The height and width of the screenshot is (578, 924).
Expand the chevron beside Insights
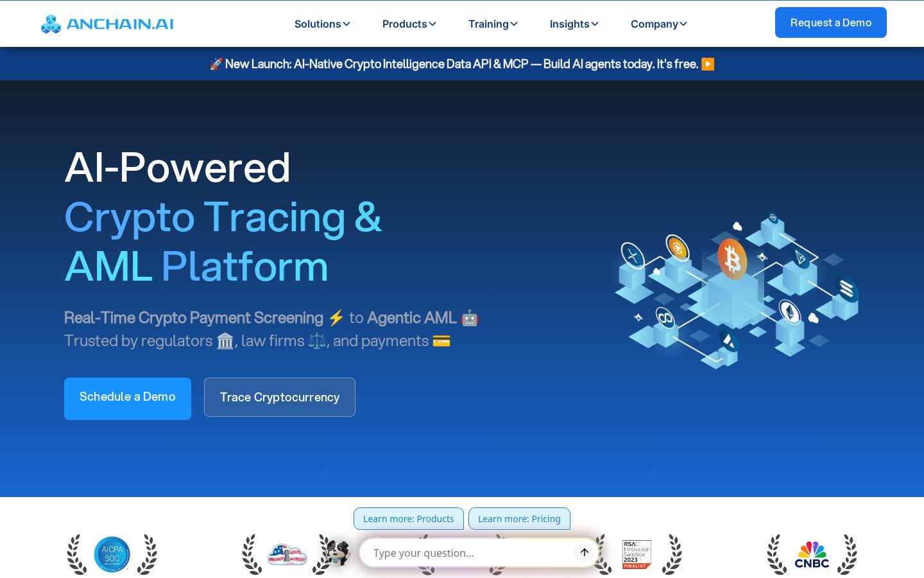click(595, 24)
